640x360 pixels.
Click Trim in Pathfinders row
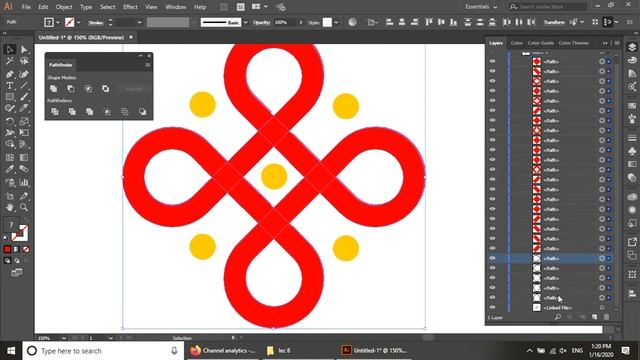72,111
